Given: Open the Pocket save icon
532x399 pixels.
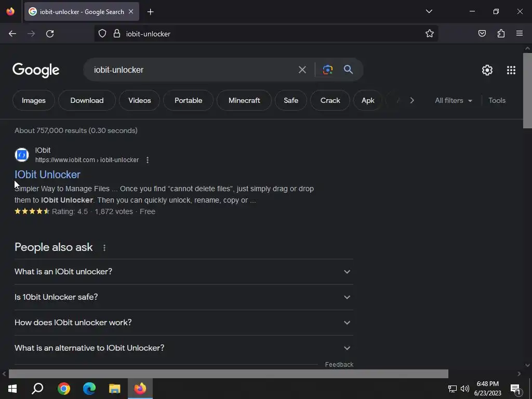Looking at the screenshot, I should (x=482, y=33).
